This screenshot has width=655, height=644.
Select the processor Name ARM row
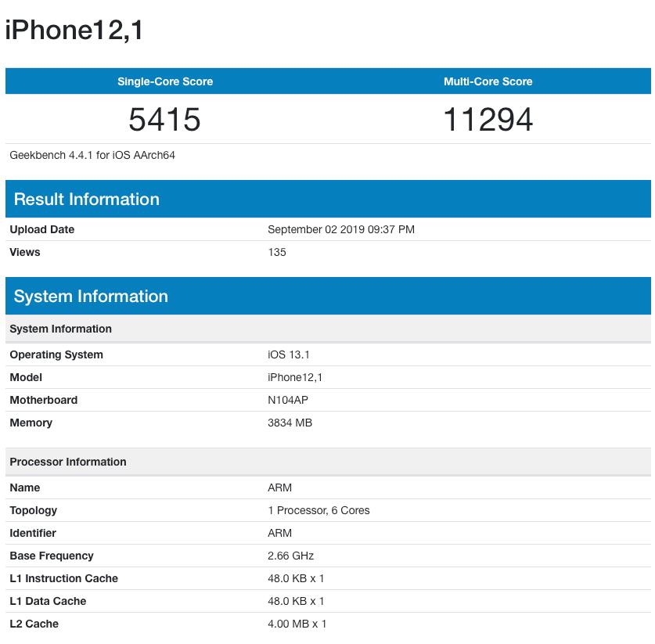click(279, 487)
